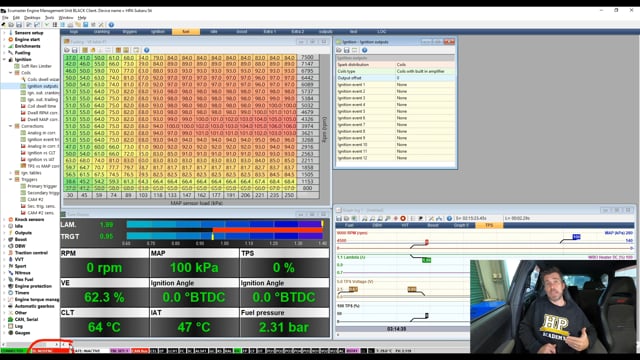640x360 pixels.
Task: Click the red record button in graph log toolbar
Action: [403, 218]
